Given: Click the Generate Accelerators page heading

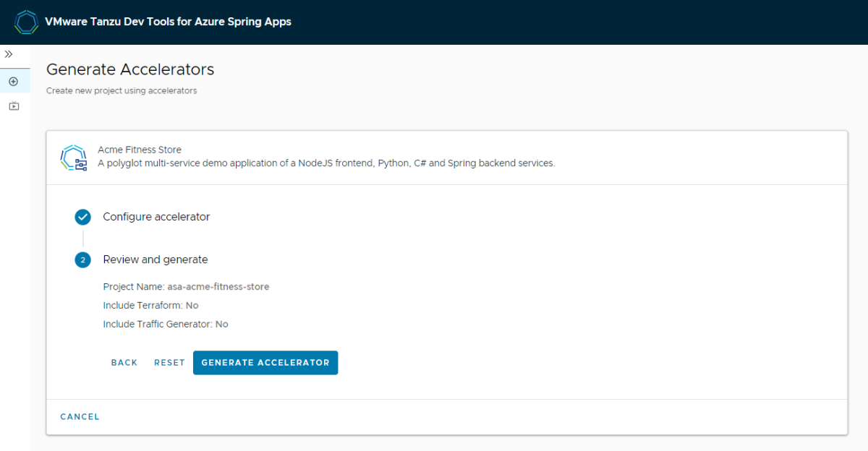Looking at the screenshot, I should click(130, 69).
